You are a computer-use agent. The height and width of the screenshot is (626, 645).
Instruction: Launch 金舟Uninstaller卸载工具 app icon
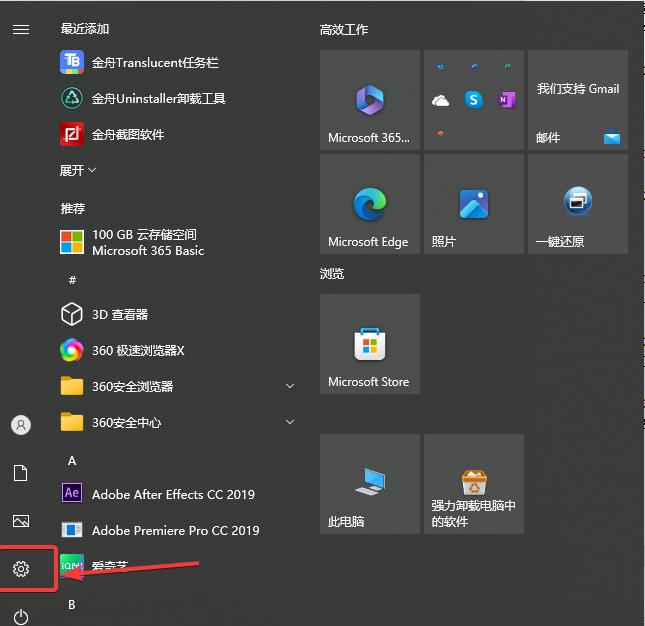72,98
